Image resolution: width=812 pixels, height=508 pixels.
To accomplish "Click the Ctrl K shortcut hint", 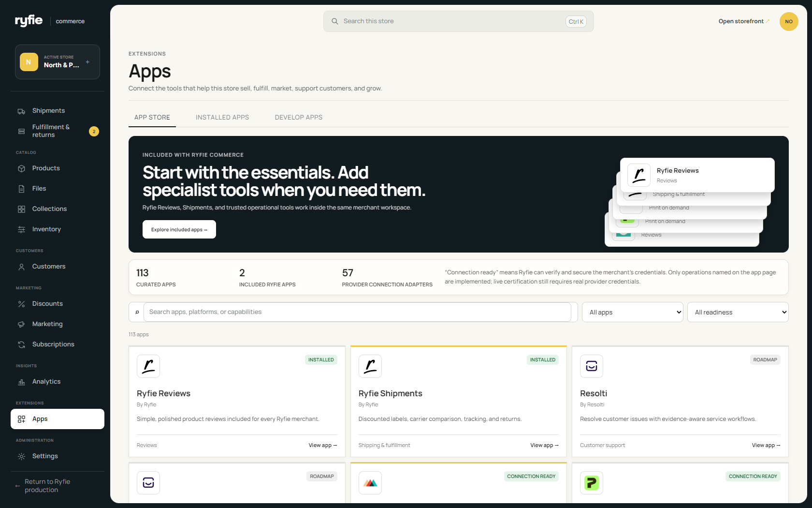I will (x=576, y=21).
